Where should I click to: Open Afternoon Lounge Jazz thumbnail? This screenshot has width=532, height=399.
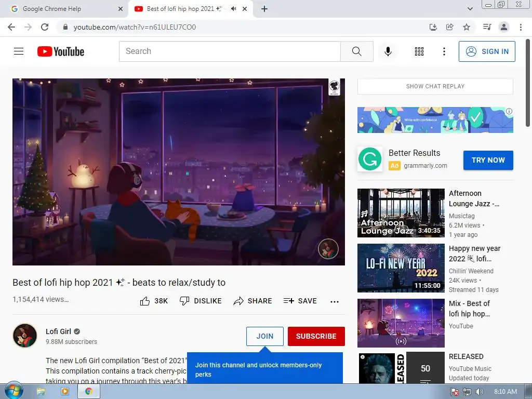pos(401,212)
